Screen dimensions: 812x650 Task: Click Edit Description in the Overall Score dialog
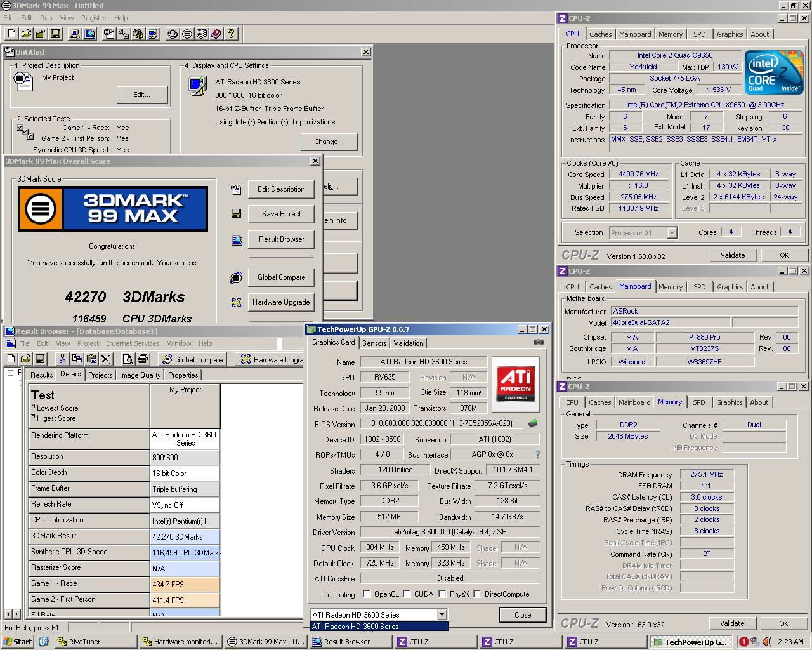[281, 189]
